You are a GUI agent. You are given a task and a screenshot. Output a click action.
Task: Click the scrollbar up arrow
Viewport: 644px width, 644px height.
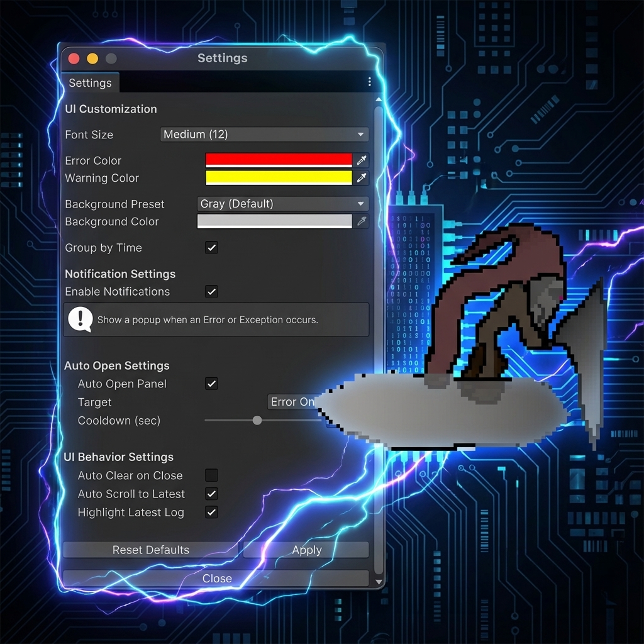pyautogui.click(x=379, y=99)
